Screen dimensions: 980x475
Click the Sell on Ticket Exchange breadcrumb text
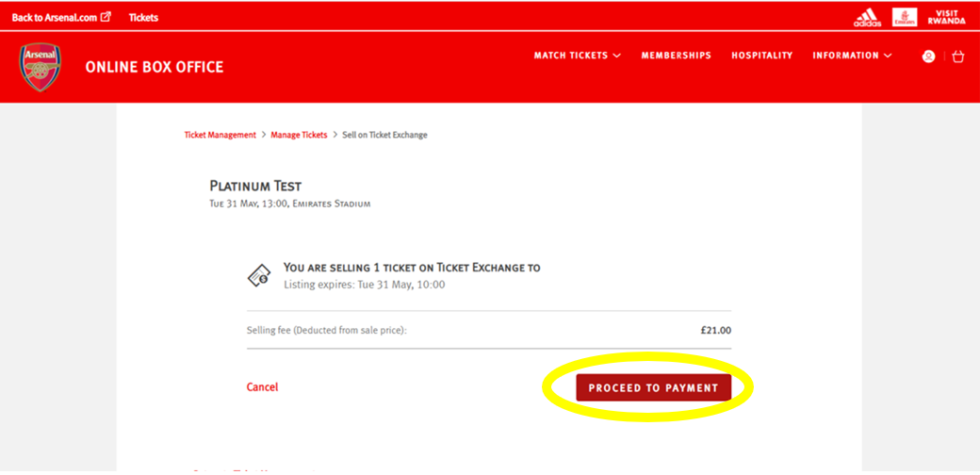click(385, 135)
